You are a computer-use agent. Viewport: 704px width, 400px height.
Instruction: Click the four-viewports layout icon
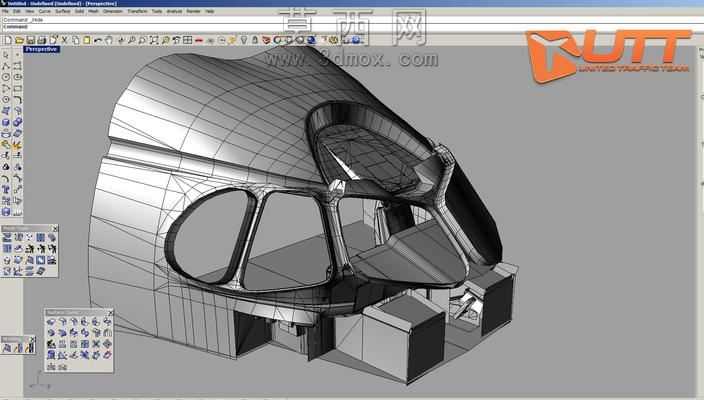click(x=187, y=40)
